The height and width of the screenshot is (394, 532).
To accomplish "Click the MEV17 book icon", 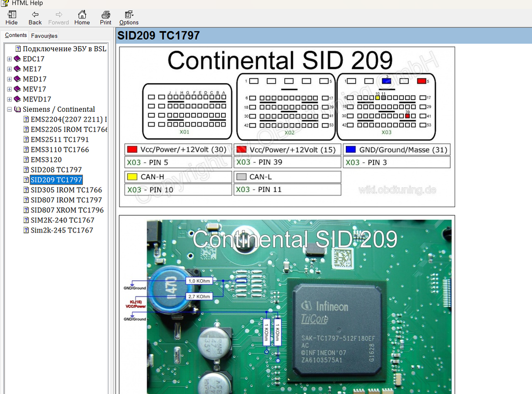I will pyautogui.click(x=17, y=89).
